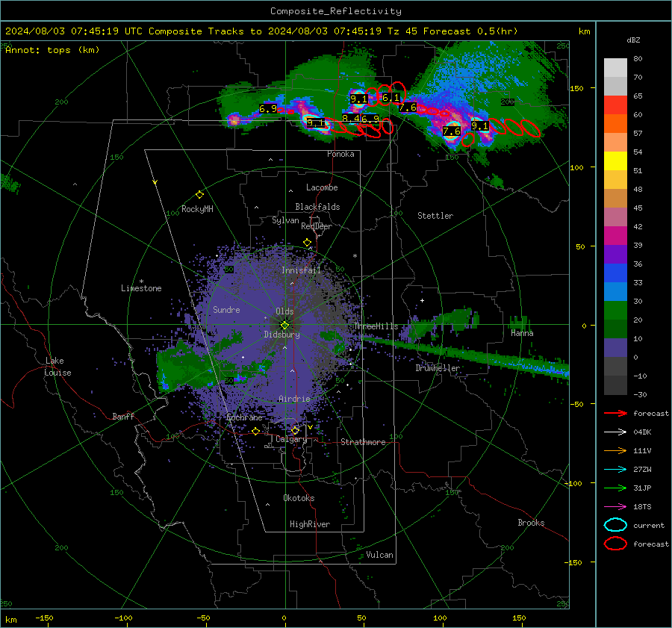Select the Okotoks map label

point(299,498)
